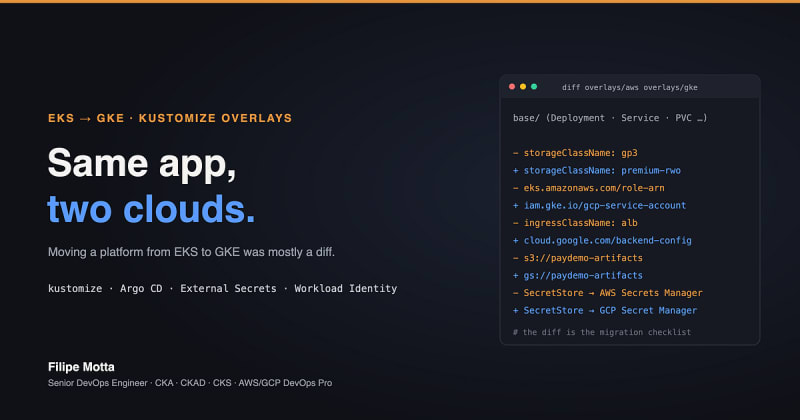This screenshot has height=420, width=800.
Task: Click the yellow minimize dot in terminal window
Action: click(523, 87)
